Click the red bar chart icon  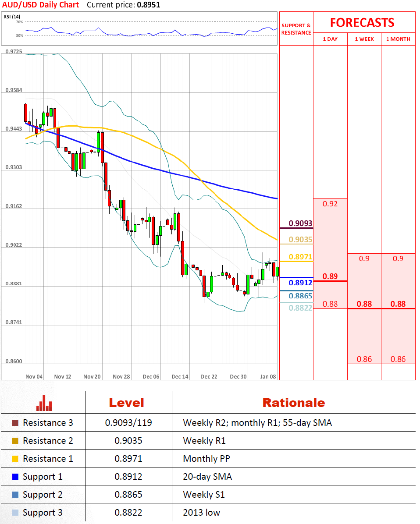tap(44, 403)
